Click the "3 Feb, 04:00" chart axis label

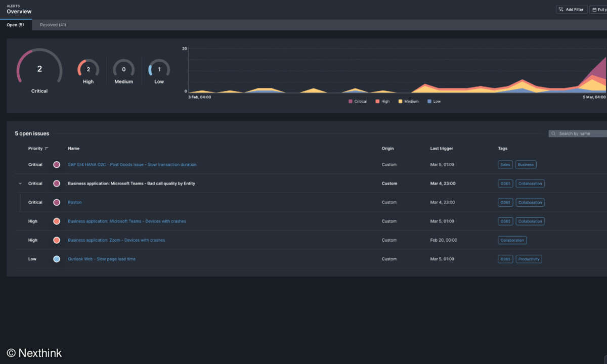click(x=200, y=97)
